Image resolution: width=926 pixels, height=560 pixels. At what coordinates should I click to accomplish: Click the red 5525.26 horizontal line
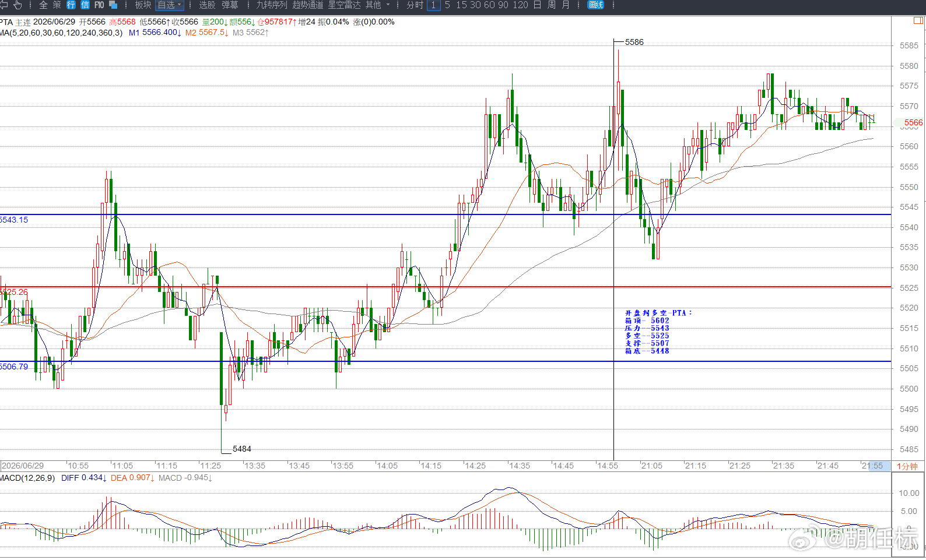point(446,287)
